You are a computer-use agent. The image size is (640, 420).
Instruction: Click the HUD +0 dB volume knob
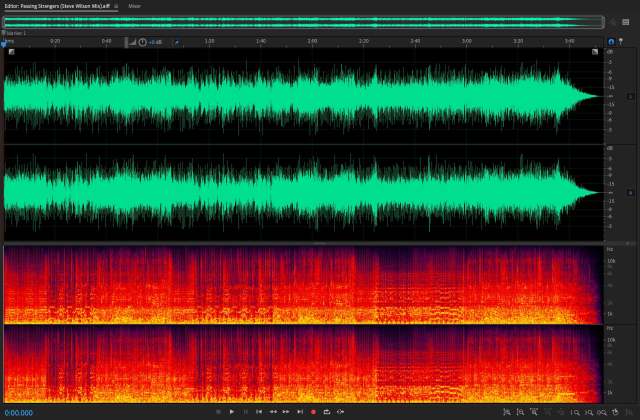[x=143, y=42]
